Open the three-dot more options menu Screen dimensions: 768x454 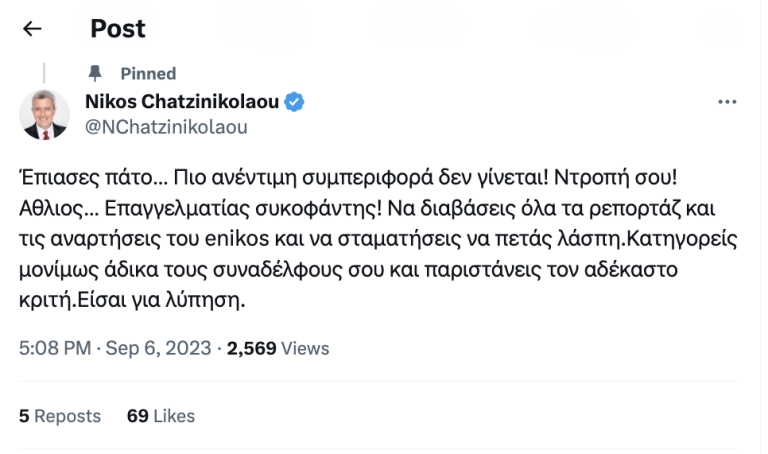[727, 102]
